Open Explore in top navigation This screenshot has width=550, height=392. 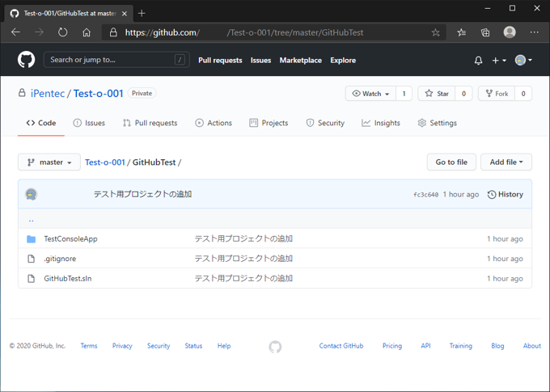pos(343,61)
